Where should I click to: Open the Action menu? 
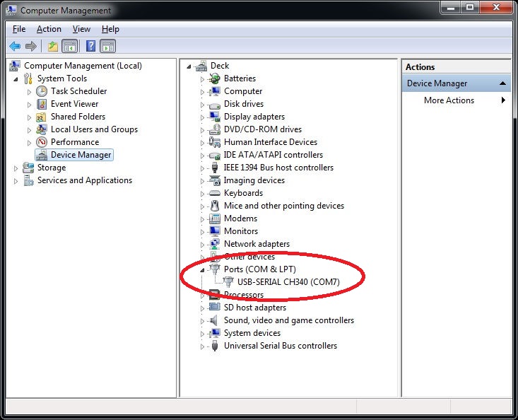click(49, 29)
